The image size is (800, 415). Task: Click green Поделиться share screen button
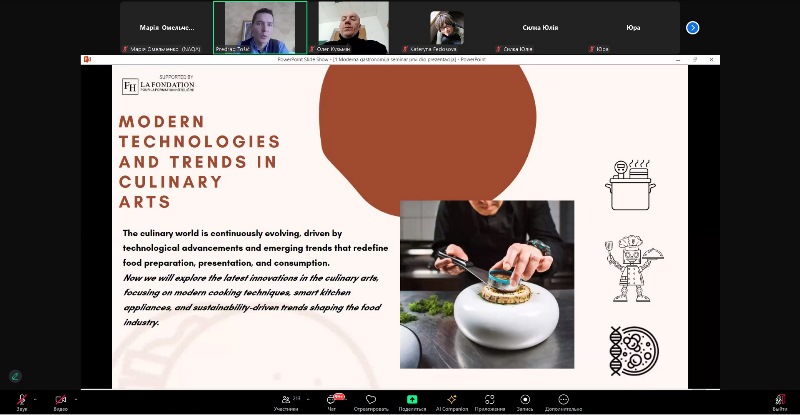[x=412, y=402]
